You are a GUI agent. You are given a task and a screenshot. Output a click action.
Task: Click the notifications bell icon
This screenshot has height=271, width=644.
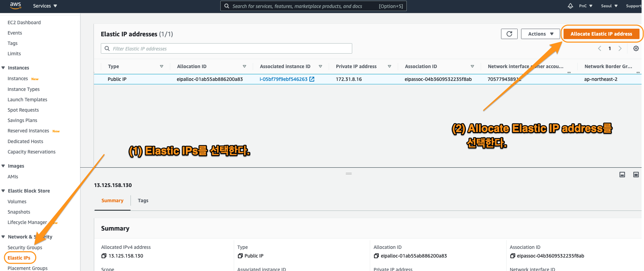point(570,6)
